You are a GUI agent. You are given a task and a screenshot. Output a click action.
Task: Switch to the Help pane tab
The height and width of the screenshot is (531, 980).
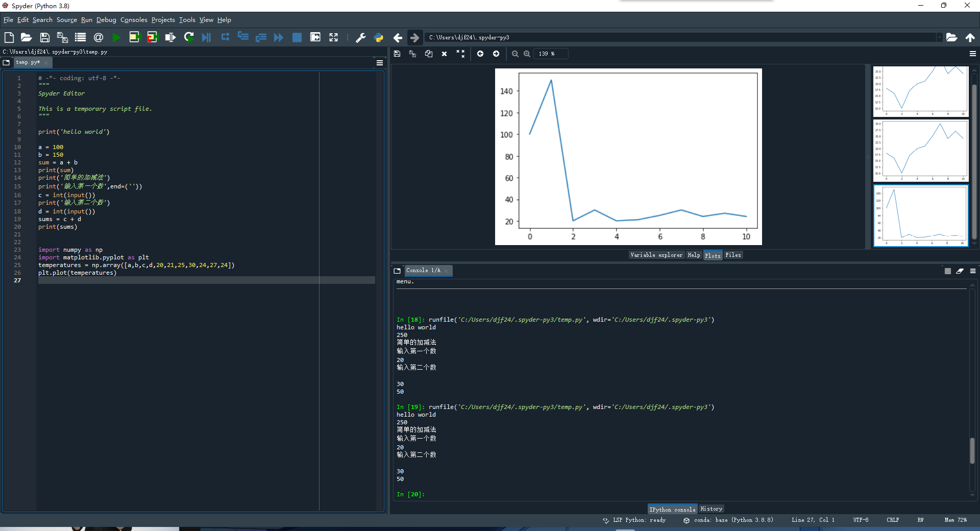(694, 255)
